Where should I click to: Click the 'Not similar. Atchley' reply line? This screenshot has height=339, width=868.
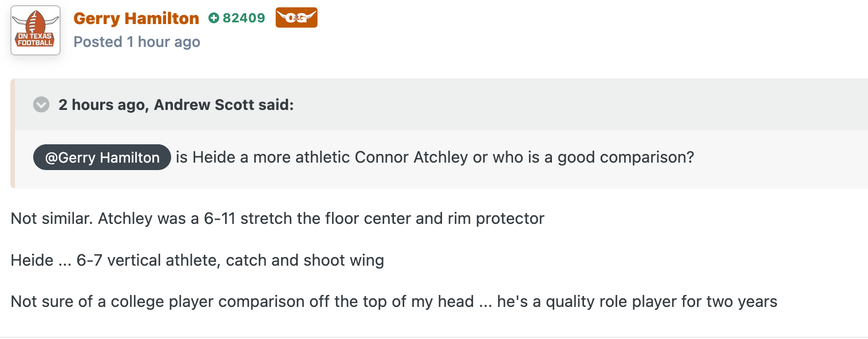(x=277, y=219)
